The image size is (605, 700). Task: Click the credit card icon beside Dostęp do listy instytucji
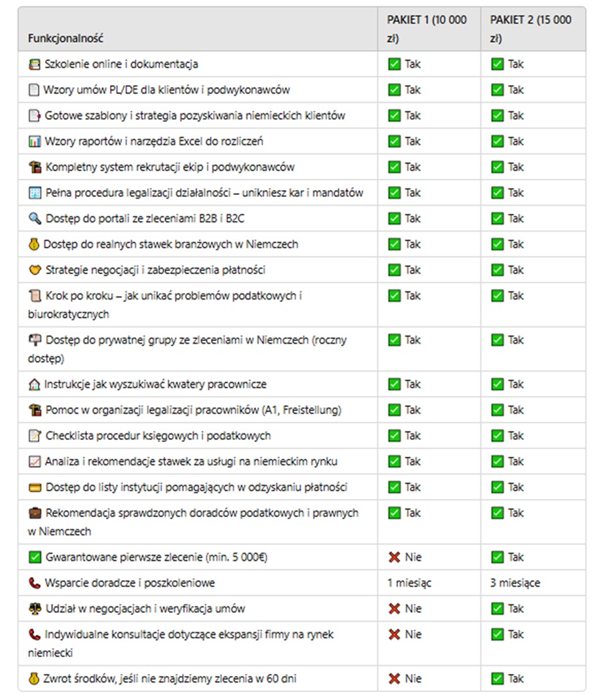click(x=35, y=487)
